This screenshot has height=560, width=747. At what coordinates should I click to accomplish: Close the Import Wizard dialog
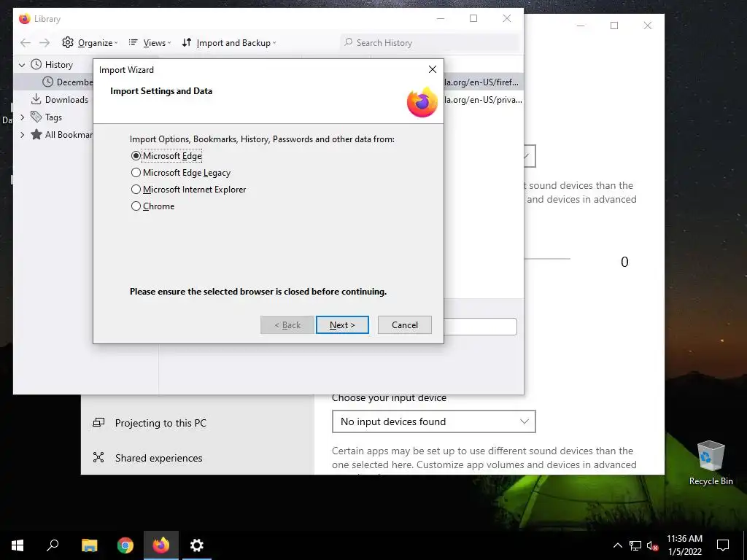point(432,69)
